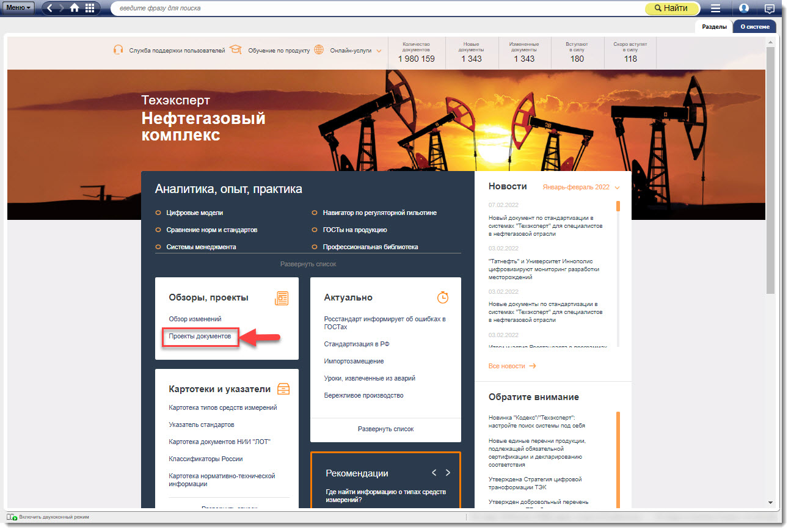Expand the Онлайн-услуги dropdown chevron
Screen dimensions: 791x532
coord(379,51)
